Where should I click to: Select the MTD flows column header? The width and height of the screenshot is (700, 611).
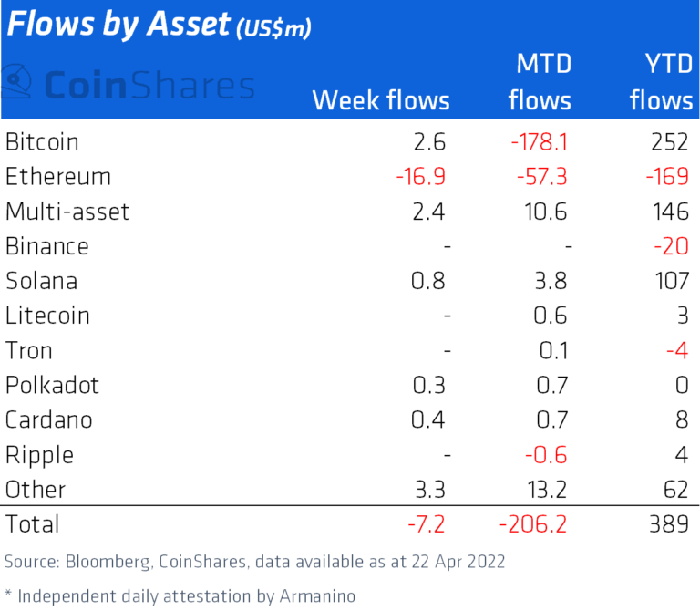[x=540, y=82]
